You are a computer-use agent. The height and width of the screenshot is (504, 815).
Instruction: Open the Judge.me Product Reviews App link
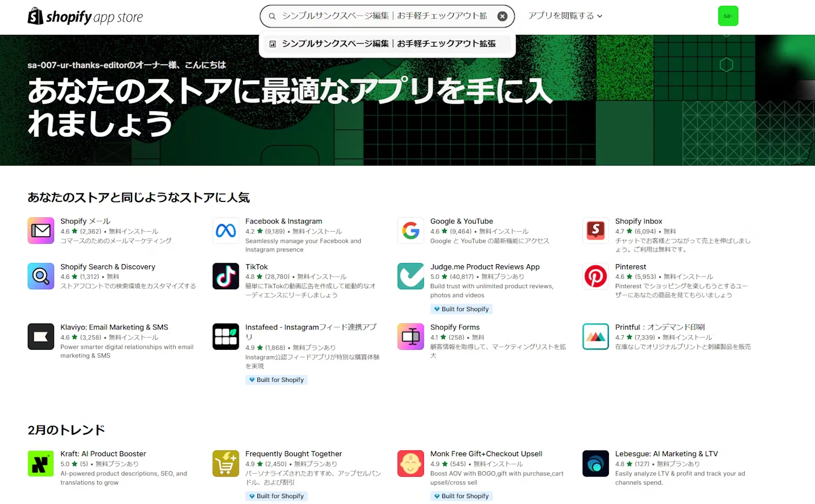[x=485, y=267]
